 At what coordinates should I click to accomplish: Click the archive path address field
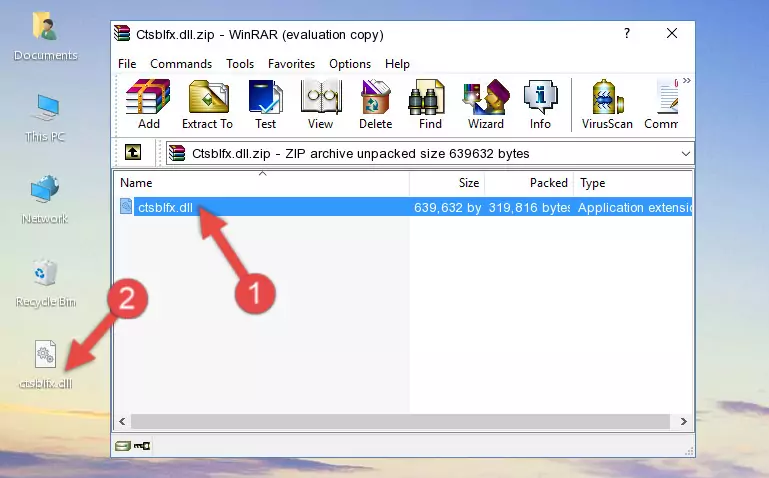pyautogui.click(x=430, y=153)
